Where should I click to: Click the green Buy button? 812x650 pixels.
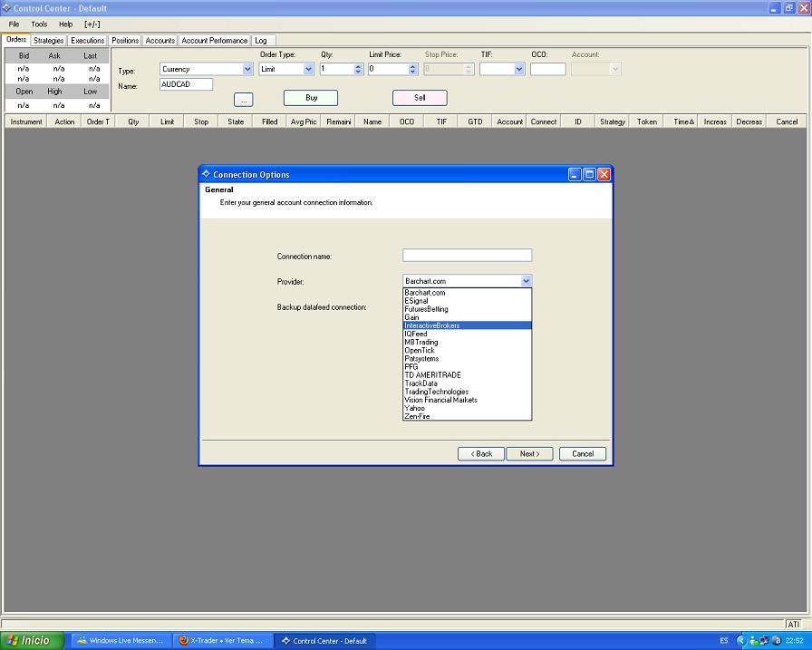click(x=311, y=97)
